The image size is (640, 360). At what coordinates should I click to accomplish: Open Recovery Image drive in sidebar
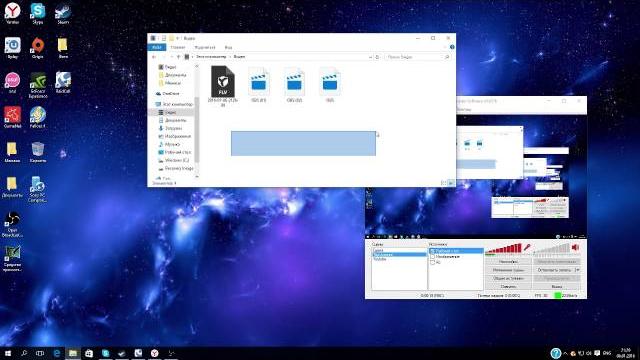point(176,168)
